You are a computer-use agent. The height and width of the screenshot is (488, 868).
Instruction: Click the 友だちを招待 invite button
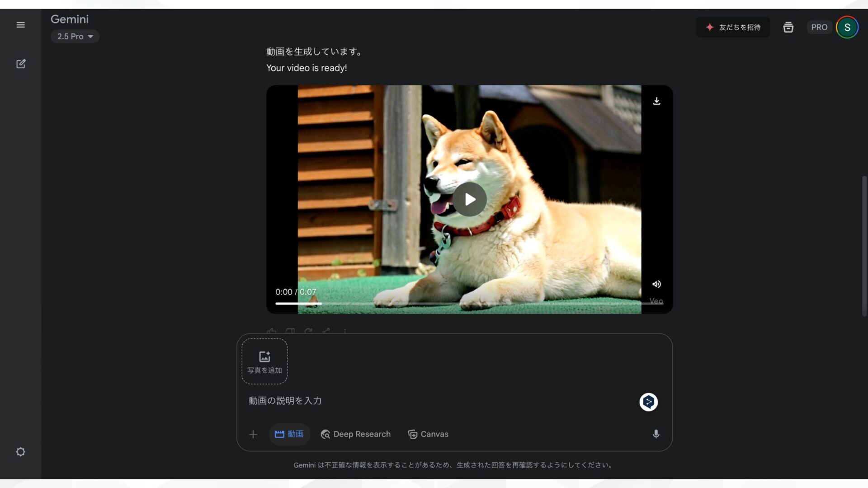point(732,27)
